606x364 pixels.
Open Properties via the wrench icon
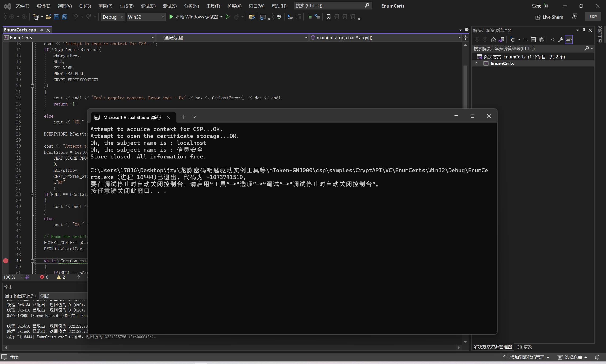click(561, 39)
